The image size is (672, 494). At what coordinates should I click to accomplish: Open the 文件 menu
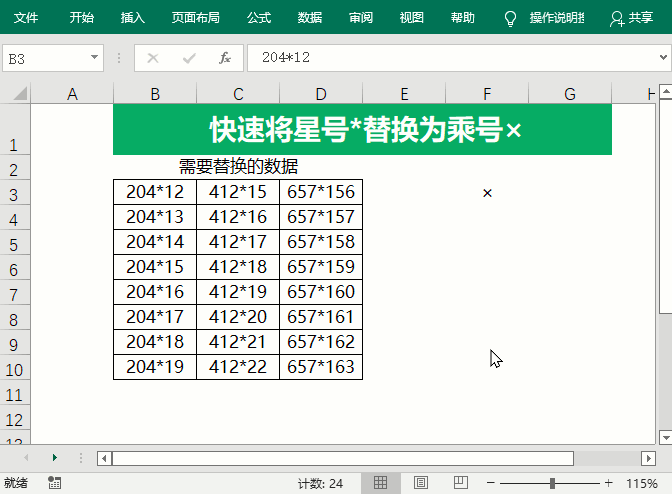[26, 18]
